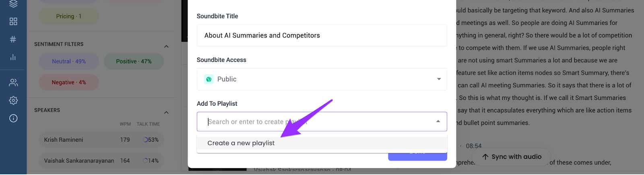Open the info circle icon

click(x=13, y=118)
